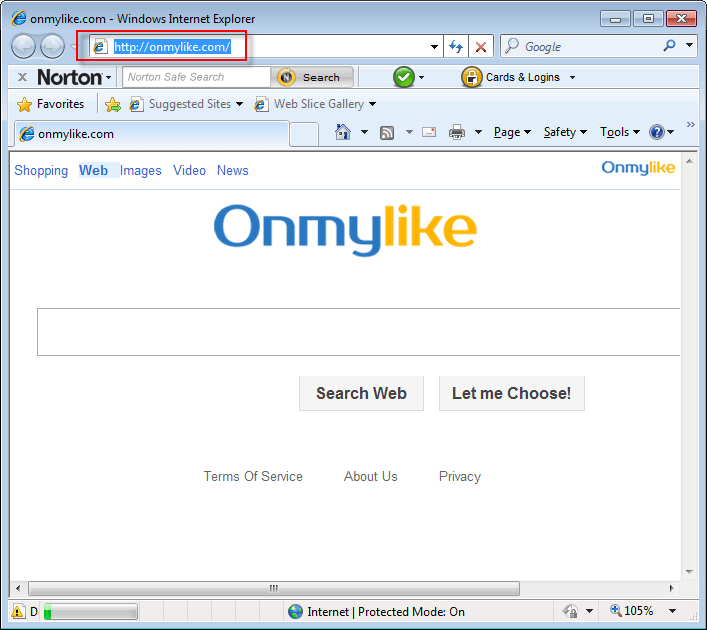Click the vertical scrollbar down arrow

pos(689,571)
